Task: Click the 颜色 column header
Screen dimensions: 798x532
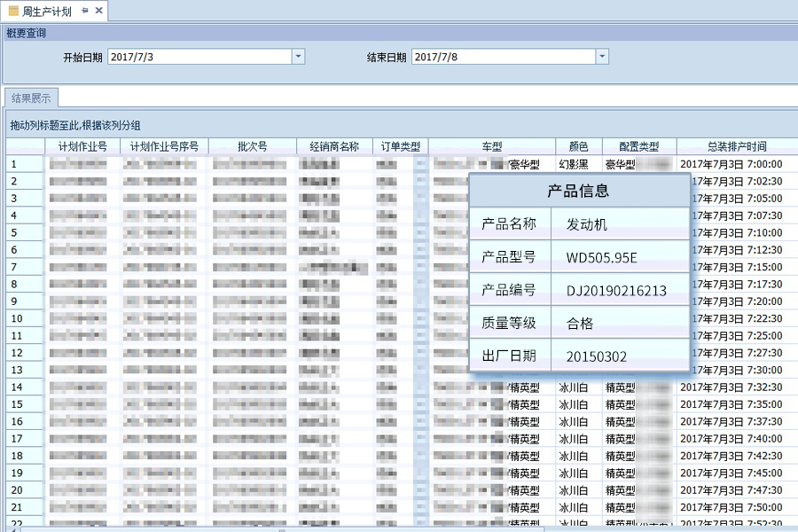Action: pyautogui.click(x=579, y=146)
